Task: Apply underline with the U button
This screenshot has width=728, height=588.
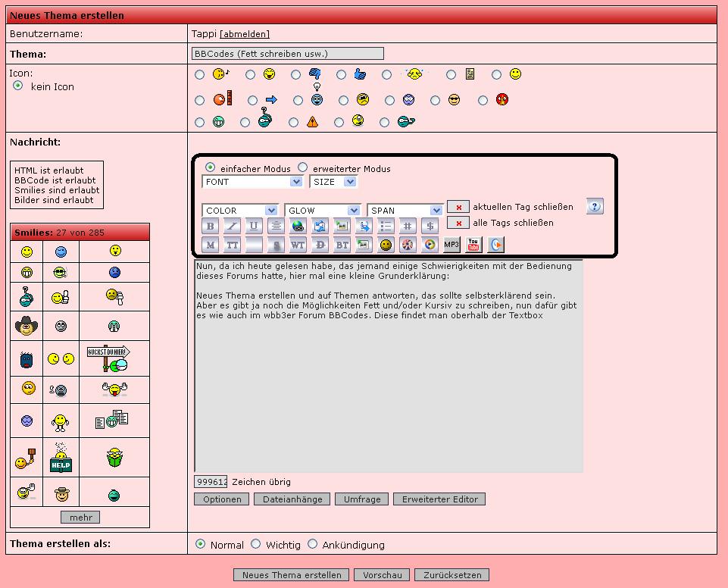Action: click(x=254, y=225)
